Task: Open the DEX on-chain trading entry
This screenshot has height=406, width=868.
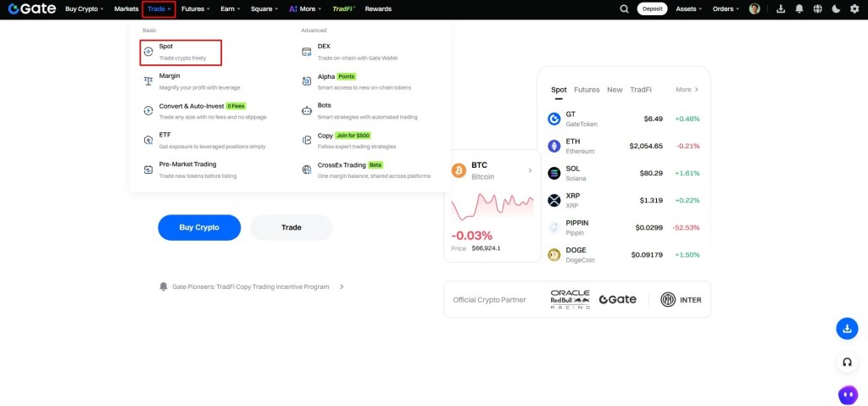Action: pyautogui.click(x=350, y=52)
